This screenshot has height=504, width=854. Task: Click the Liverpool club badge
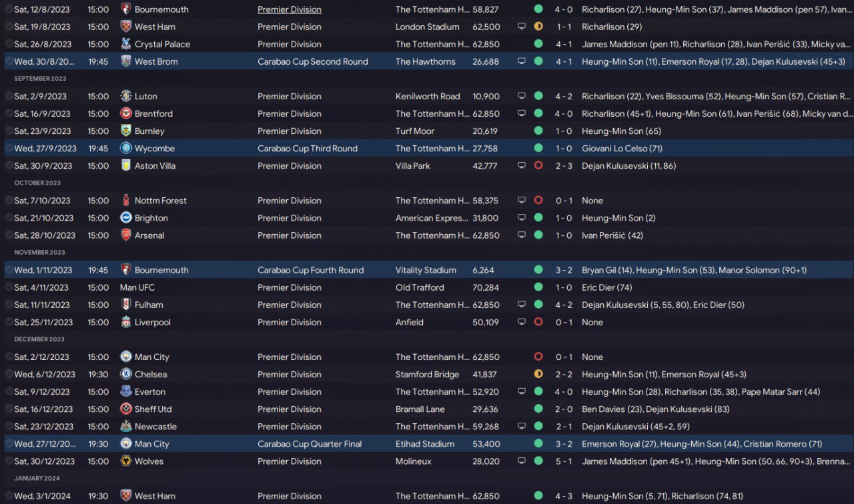pos(125,322)
